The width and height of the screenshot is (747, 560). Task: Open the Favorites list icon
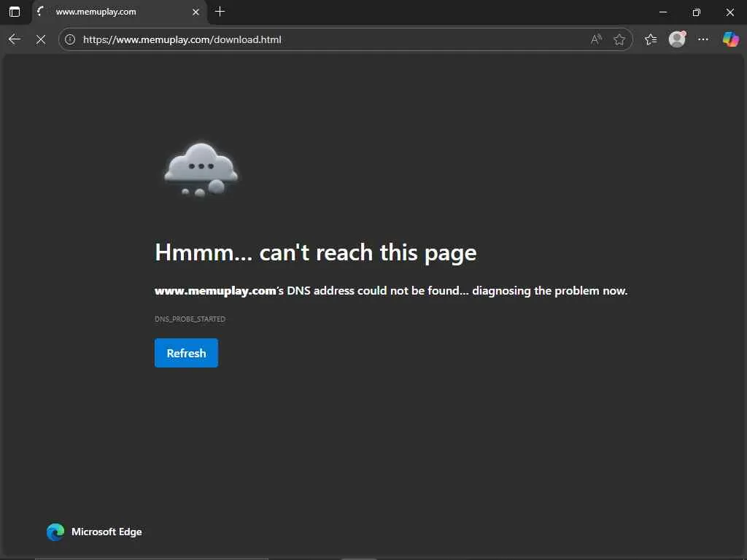point(651,39)
